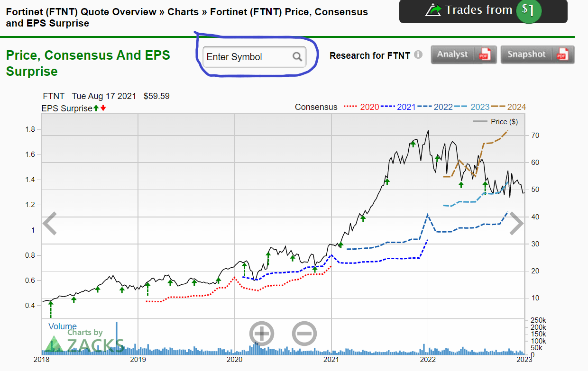588x371 pixels.
Task: Click the Analyst report button
Action: [464, 54]
